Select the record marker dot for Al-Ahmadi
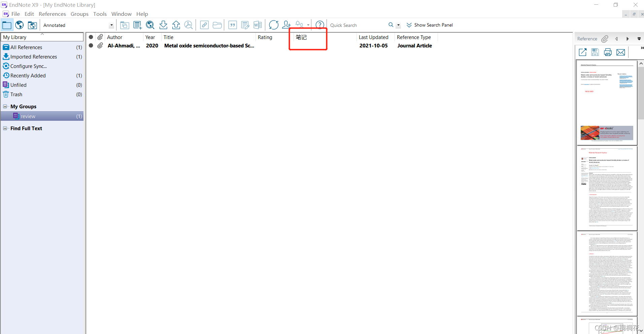 pos(91,45)
